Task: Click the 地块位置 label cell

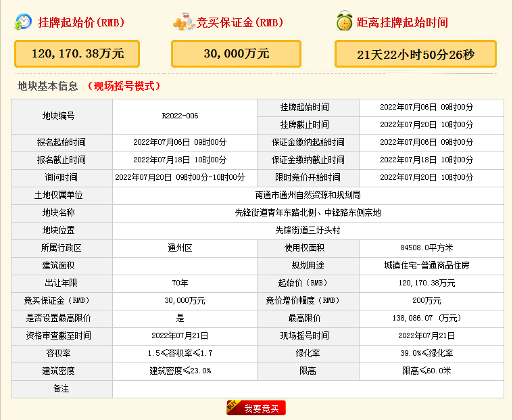Action: tap(62, 231)
